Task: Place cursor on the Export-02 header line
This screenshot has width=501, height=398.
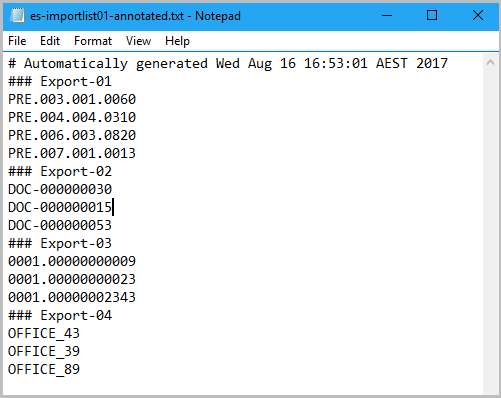Action: click(60, 172)
